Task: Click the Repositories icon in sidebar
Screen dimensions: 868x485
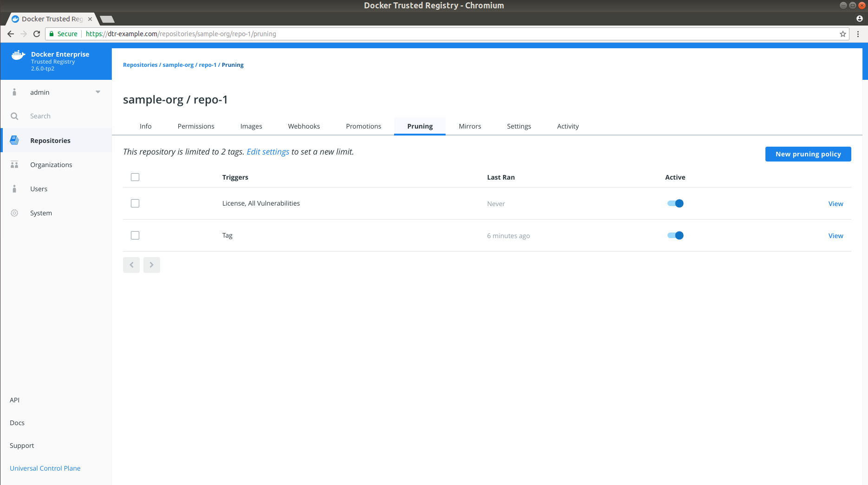Action: pos(14,140)
